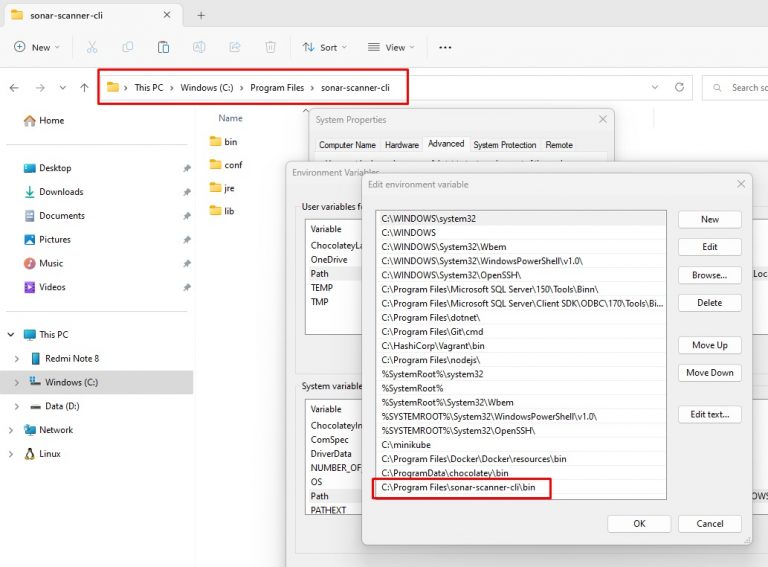Click the Paste clipboard icon in toolbar

click(163, 47)
